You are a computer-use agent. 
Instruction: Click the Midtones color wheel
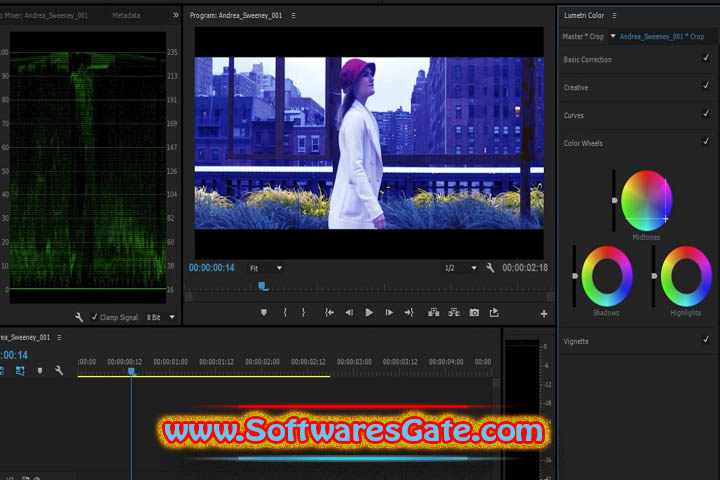point(647,200)
